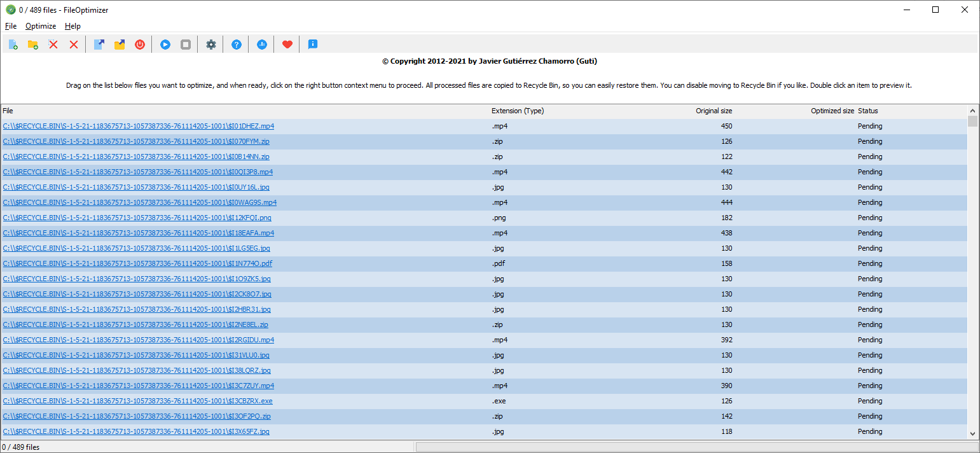
Task: Start optimizing with the blue play icon
Action: click(x=165, y=45)
